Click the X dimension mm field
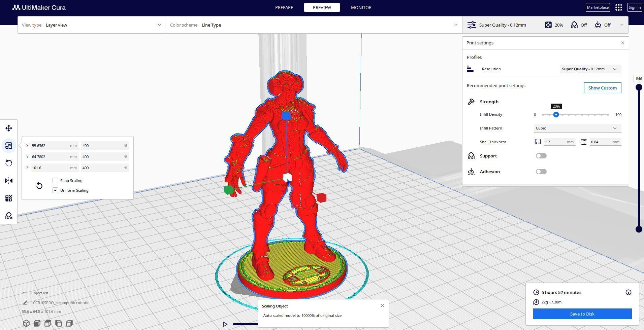This screenshot has width=644, height=330. pyautogui.click(x=55, y=146)
